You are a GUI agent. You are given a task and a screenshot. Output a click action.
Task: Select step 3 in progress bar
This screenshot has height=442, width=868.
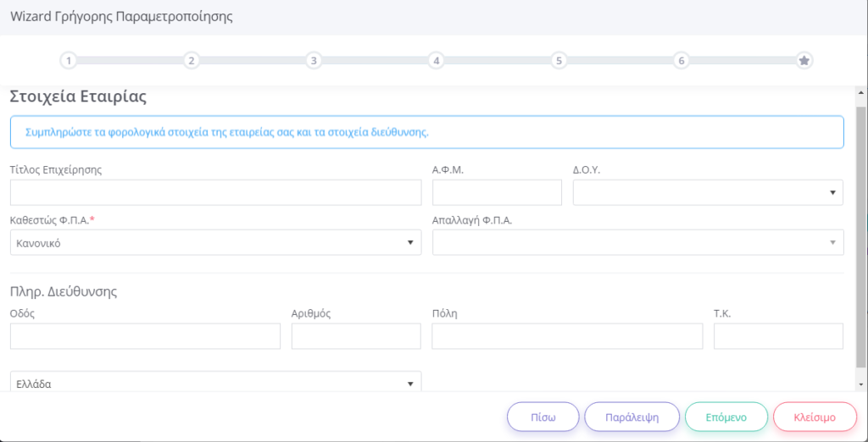click(314, 60)
